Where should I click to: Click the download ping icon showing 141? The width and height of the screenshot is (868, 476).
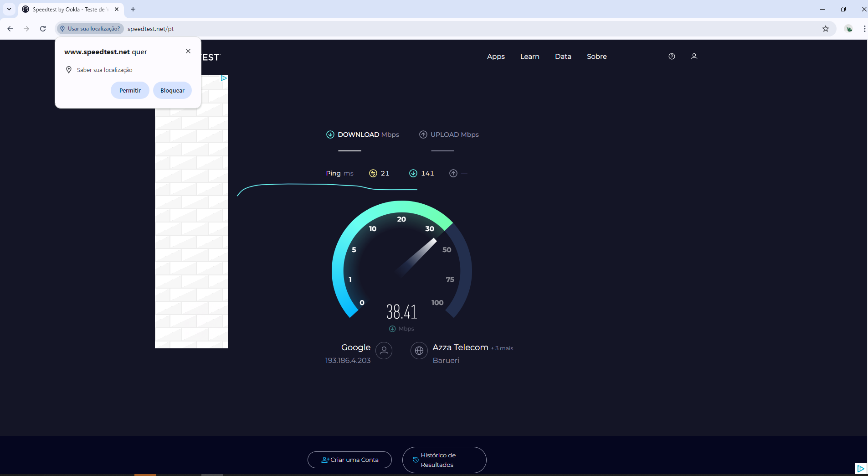tap(413, 173)
